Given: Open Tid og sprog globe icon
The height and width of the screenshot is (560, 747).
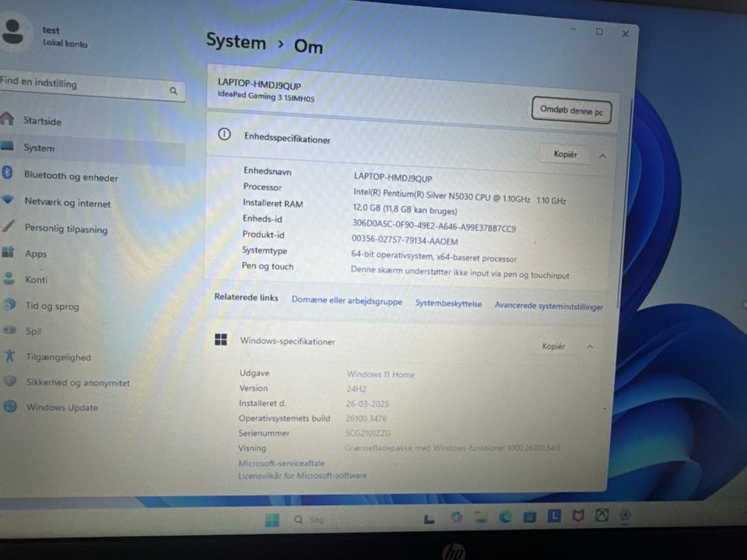Looking at the screenshot, I should point(9,304).
